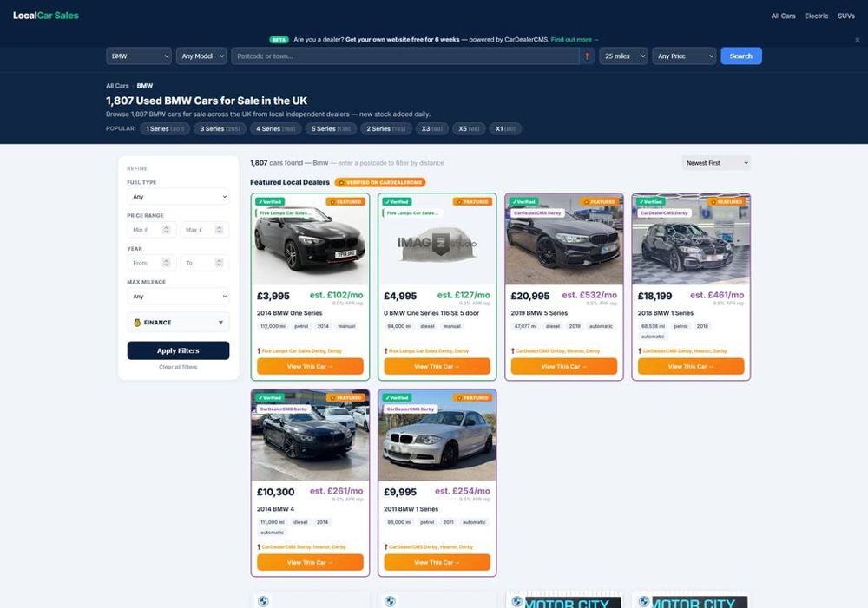The height and width of the screenshot is (608, 868).
Task: Select the X5 popular chip
Action: coord(469,129)
